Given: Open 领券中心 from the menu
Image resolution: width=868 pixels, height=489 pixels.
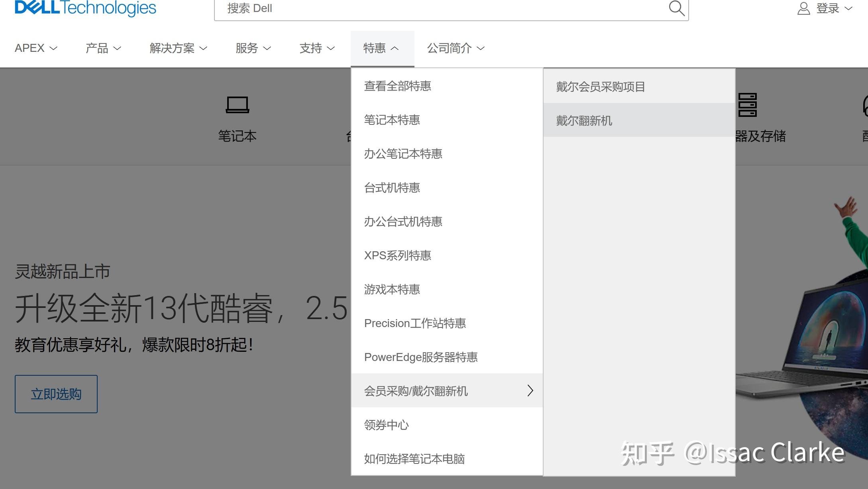Looking at the screenshot, I should coord(385,425).
